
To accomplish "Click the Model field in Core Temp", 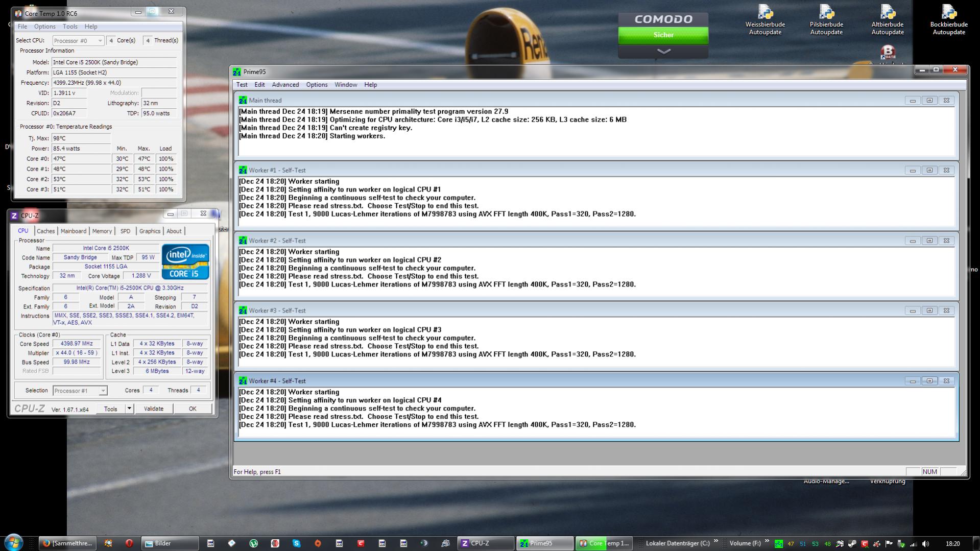I will pyautogui.click(x=114, y=62).
